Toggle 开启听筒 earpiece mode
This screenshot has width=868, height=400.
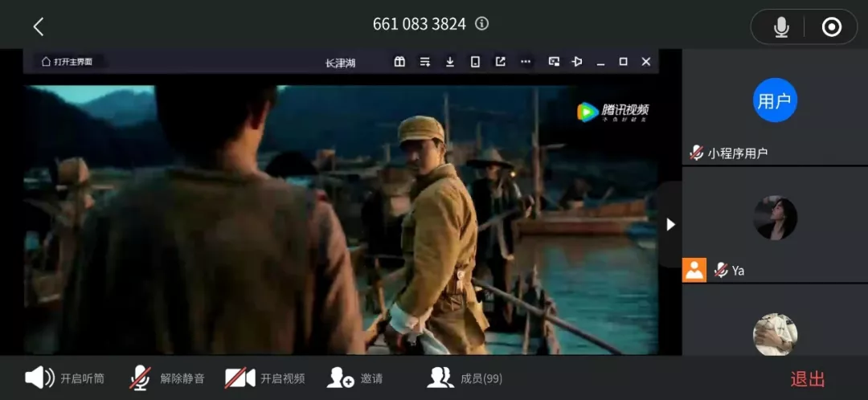[x=64, y=378]
